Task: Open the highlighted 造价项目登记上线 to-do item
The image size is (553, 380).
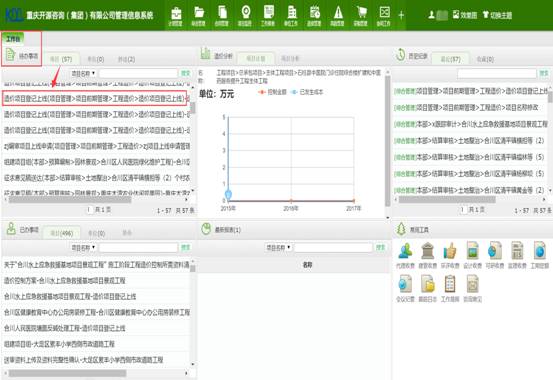Action: 95,98
